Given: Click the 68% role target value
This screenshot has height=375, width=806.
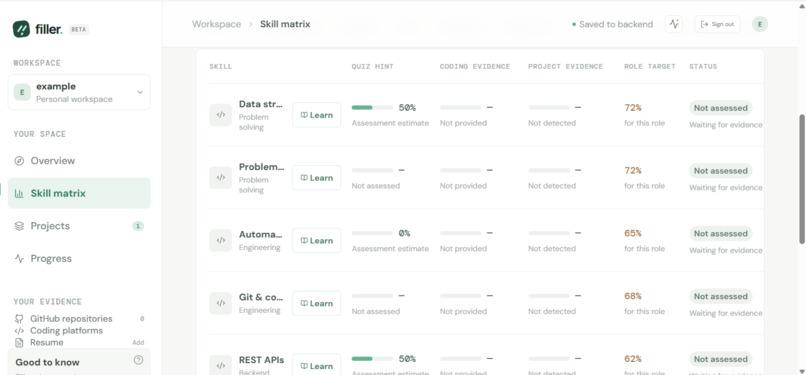Looking at the screenshot, I should (x=633, y=296).
